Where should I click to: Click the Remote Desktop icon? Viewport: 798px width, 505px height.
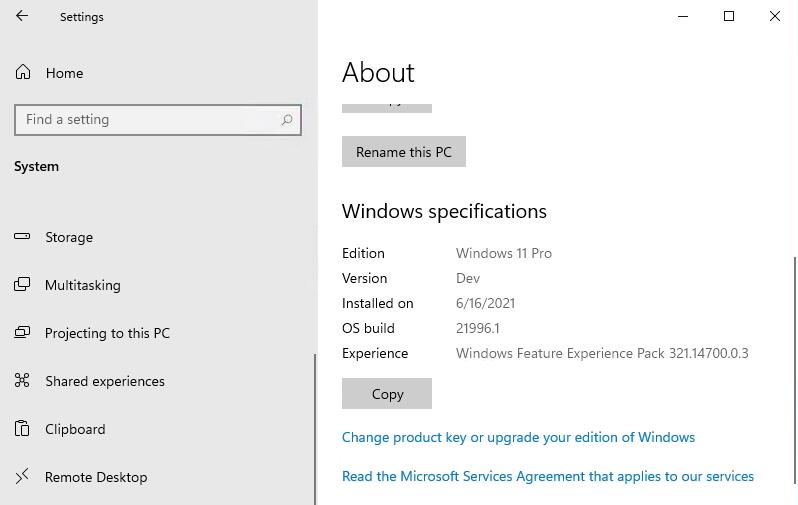click(23, 477)
